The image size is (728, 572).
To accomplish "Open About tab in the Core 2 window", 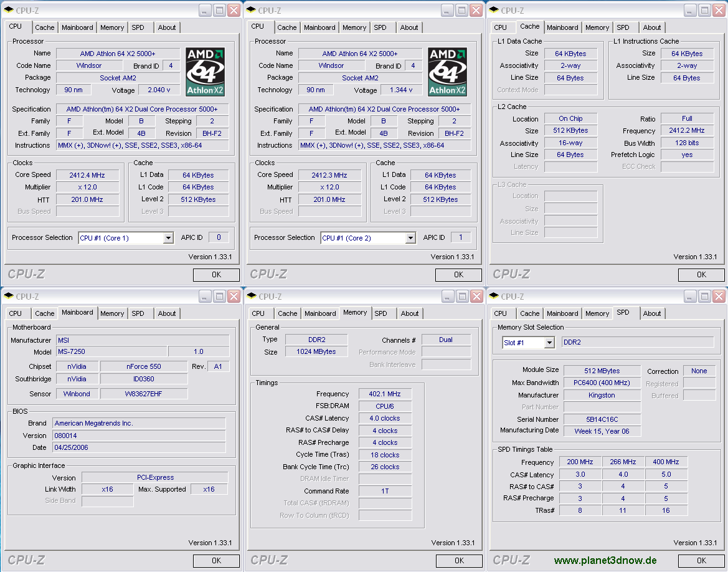I will (x=409, y=27).
